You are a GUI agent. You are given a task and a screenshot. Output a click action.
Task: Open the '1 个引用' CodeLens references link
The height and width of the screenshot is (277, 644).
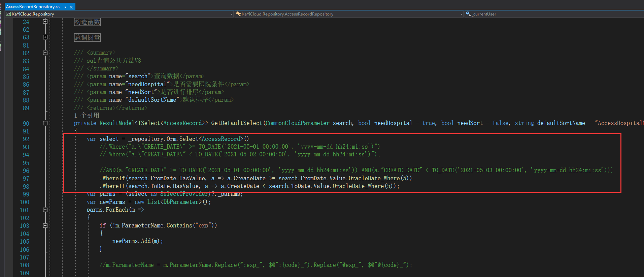pos(87,116)
